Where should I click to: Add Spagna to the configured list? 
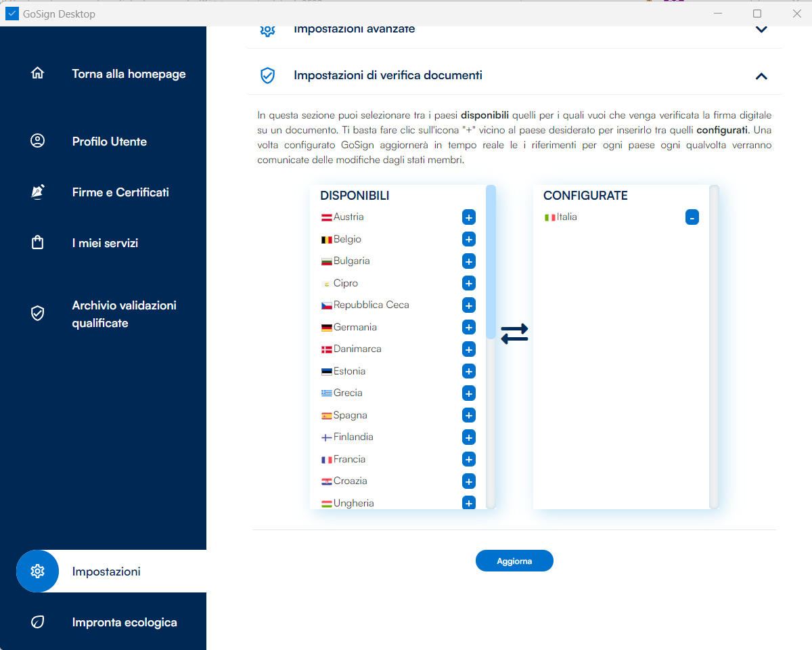point(468,415)
